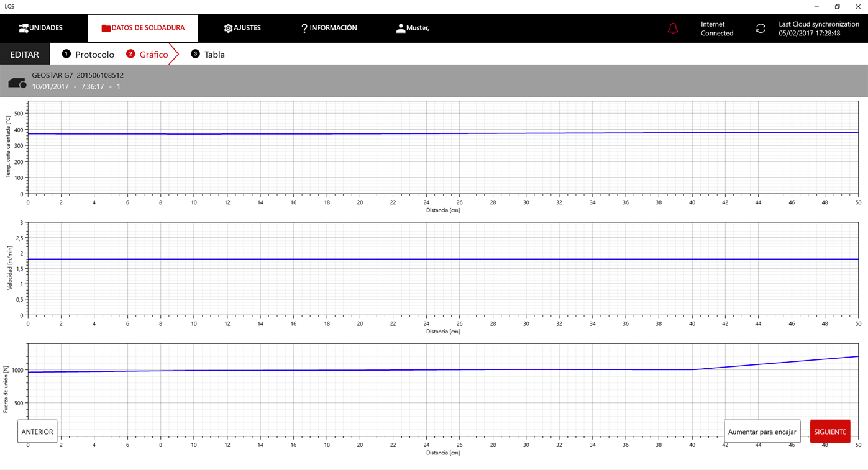This screenshot has width=868, height=470.
Task: Open notifications with the red bell icon
Action: tap(673, 29)
